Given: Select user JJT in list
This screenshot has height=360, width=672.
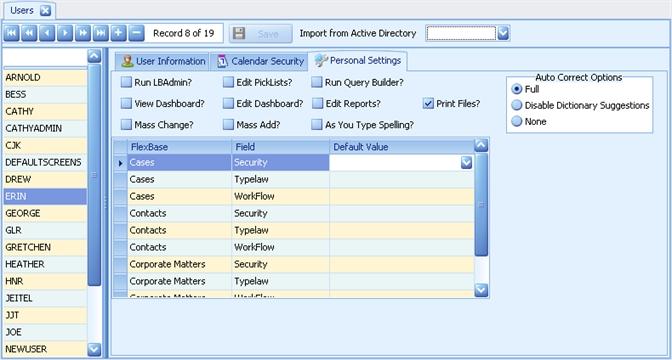Looking at the screenshot, I should (45, 315).
